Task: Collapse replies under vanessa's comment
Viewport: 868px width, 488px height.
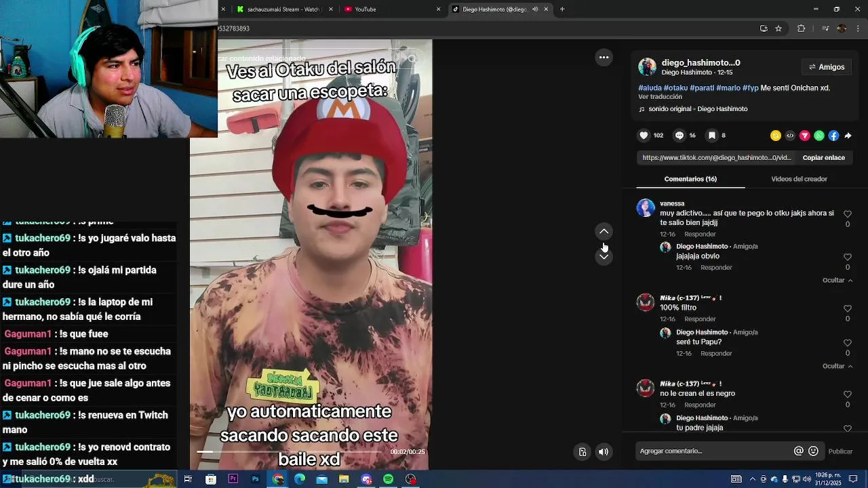Action: click(x=837, y=280)
